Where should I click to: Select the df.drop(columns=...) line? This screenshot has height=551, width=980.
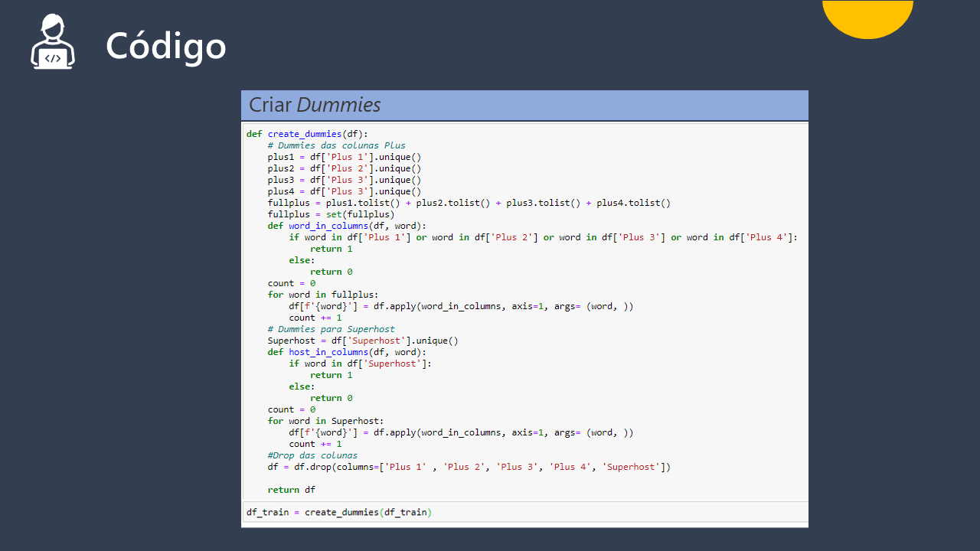click(469, 467)
